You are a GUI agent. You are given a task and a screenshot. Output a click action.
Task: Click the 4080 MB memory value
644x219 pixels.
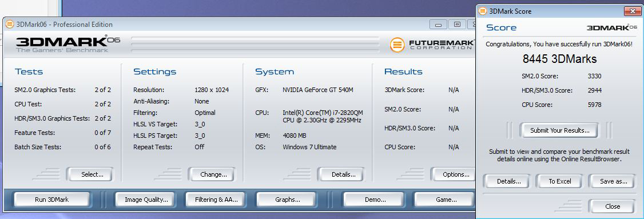pyautogui.click(x=295, y=135)
